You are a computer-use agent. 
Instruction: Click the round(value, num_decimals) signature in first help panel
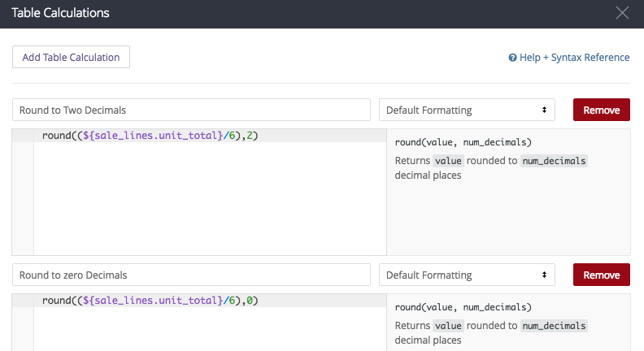[463, 142]
